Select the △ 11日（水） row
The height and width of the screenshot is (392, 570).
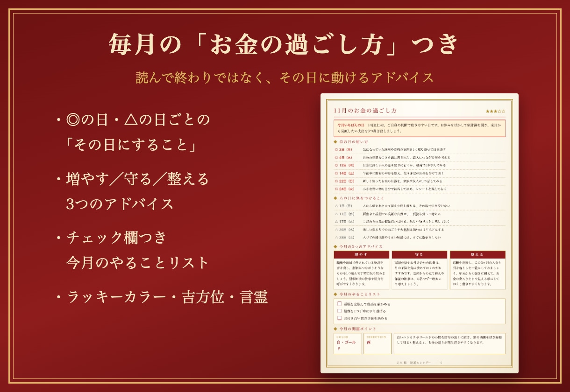pyautogui.click(x=420, y=214)
